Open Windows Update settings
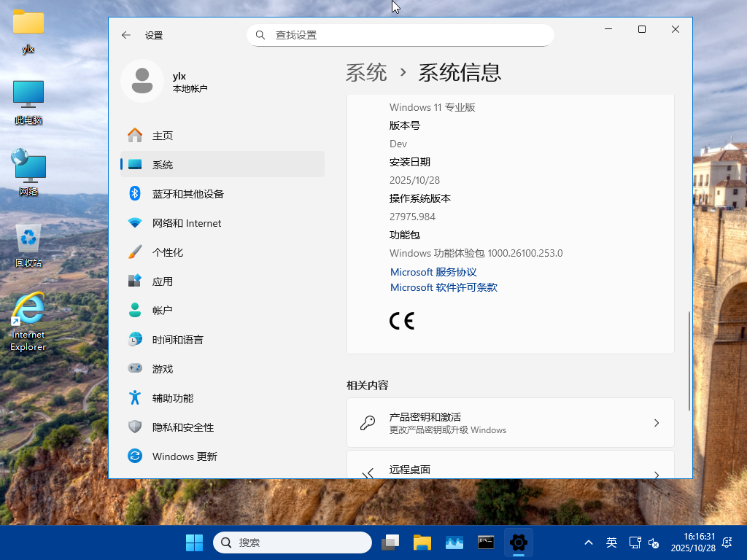The image size is (747, 560). pos(184,456)
